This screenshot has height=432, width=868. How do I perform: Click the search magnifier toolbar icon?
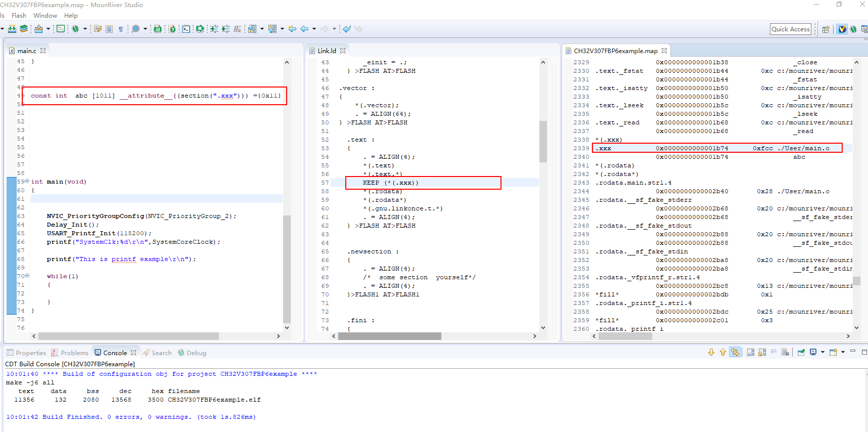coord(135,29)
